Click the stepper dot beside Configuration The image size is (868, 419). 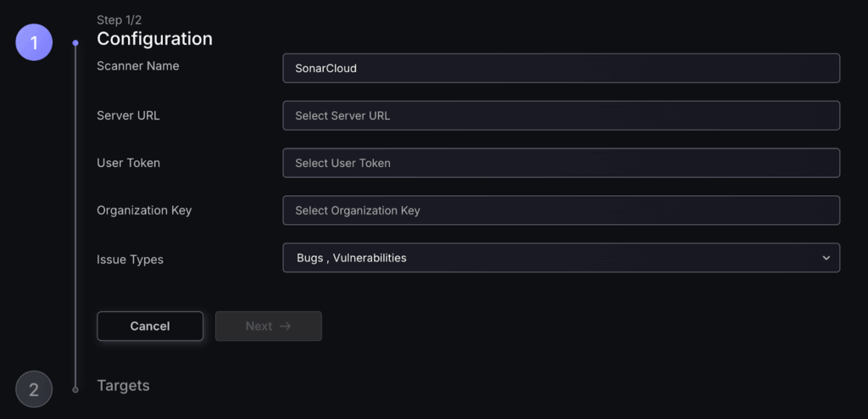(x=75, y=42)
